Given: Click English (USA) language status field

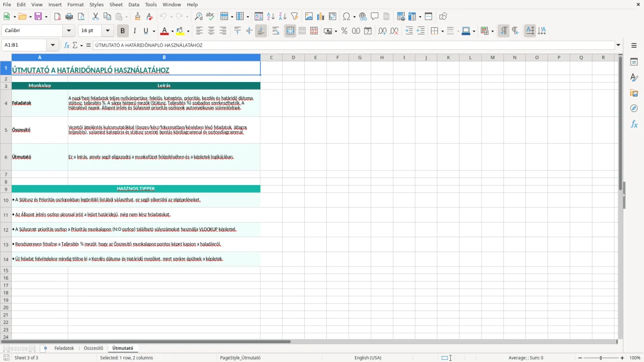Looking at the screenshot, I should tap(368, 358).
